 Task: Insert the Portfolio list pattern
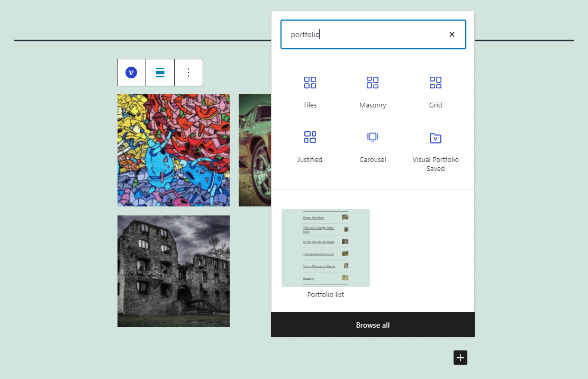coord(325,248)
